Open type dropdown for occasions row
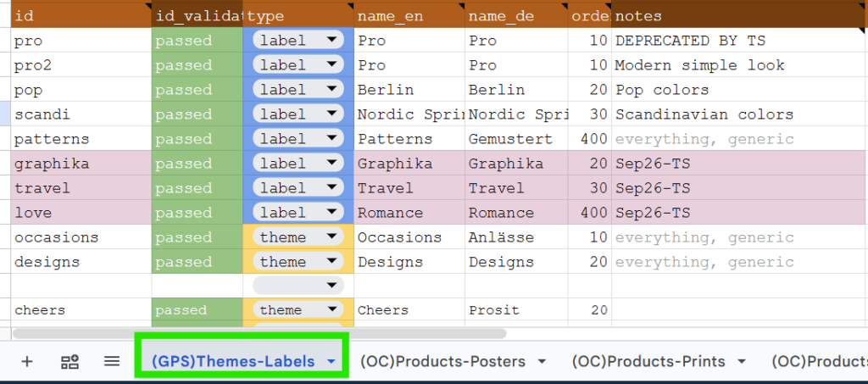This screenshot has height=384, width=868. click(298, 237)
